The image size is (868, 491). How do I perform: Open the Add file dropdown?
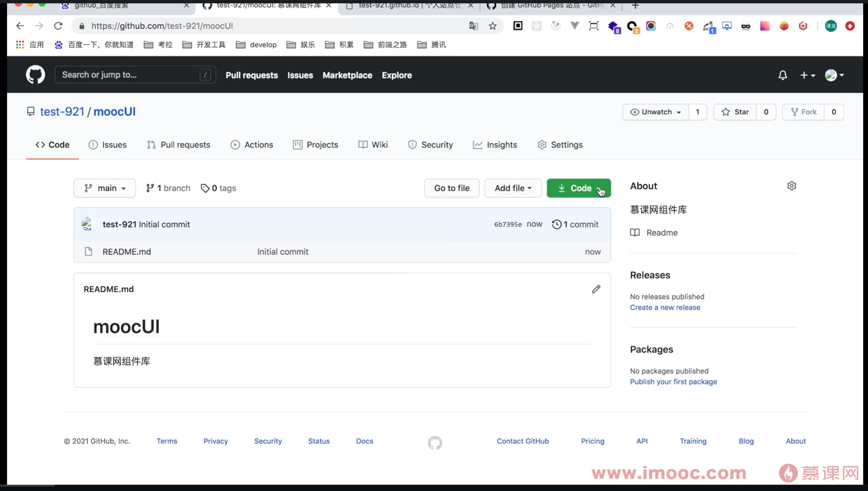(513, 188)
